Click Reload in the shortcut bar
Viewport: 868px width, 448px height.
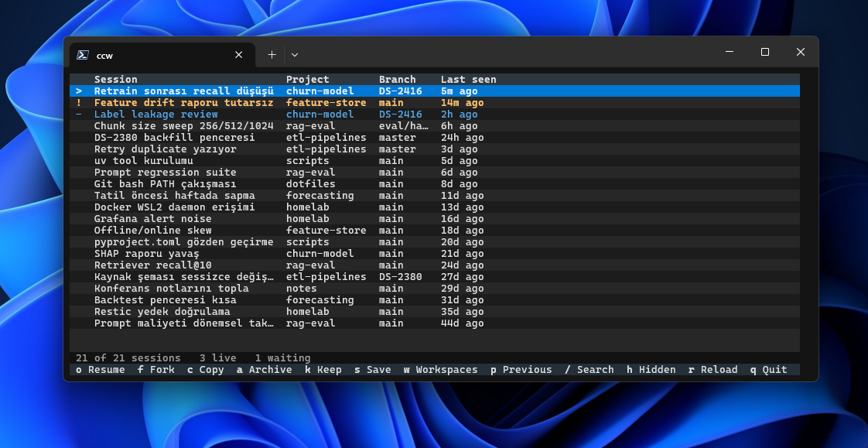tap(713, 369)
